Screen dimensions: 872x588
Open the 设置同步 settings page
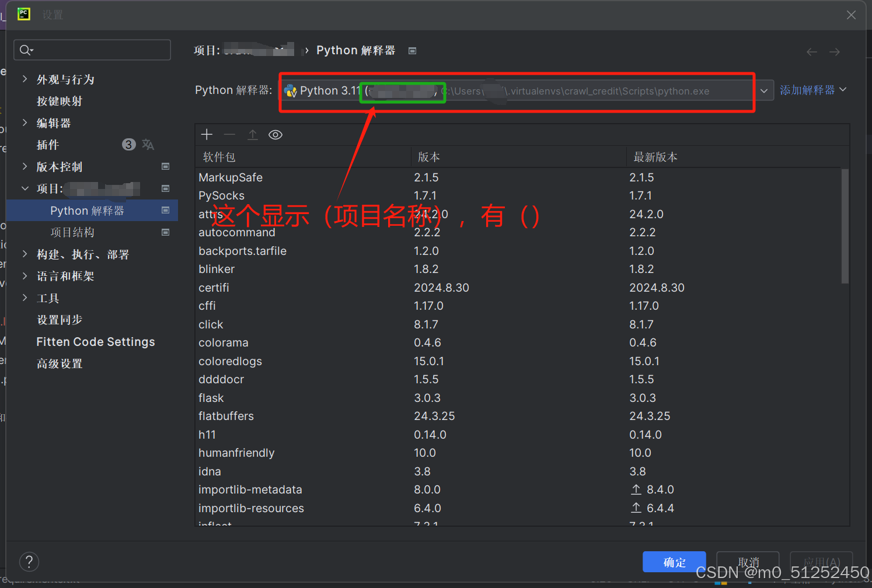click(60, 320)
